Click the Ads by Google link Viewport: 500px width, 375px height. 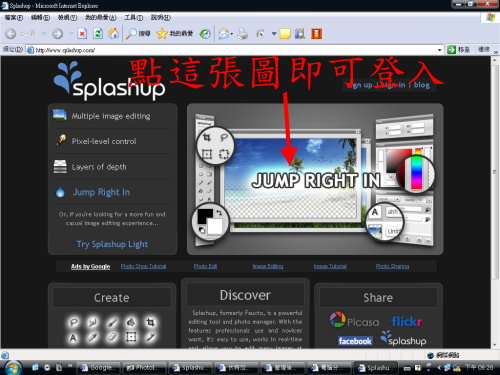(90, 266)
